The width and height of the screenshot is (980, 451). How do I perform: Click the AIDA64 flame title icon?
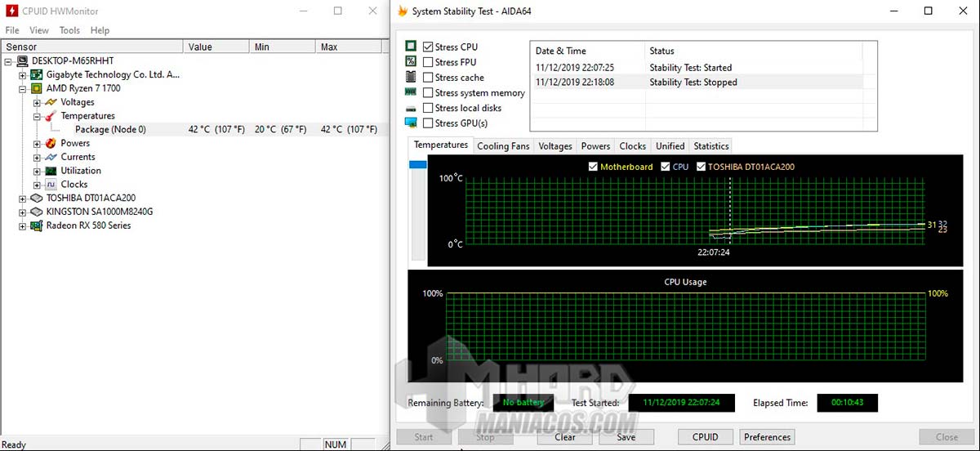(402, 11)
